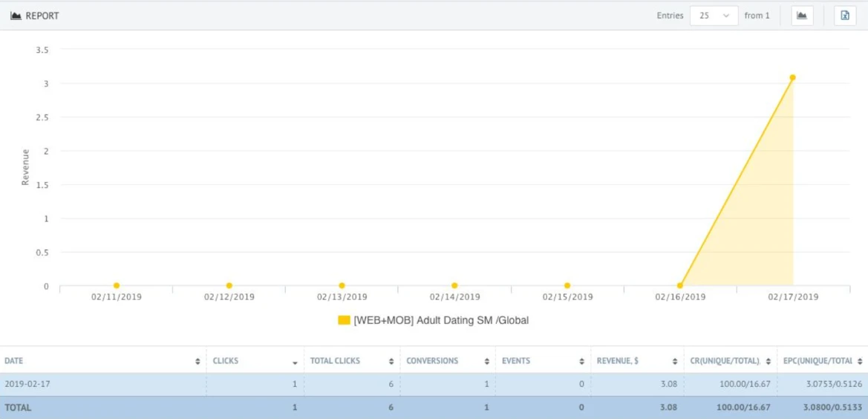Screen dimensions: 868x419
Task: Sort by CONVERSIONS column arrows
Action: 486,362
